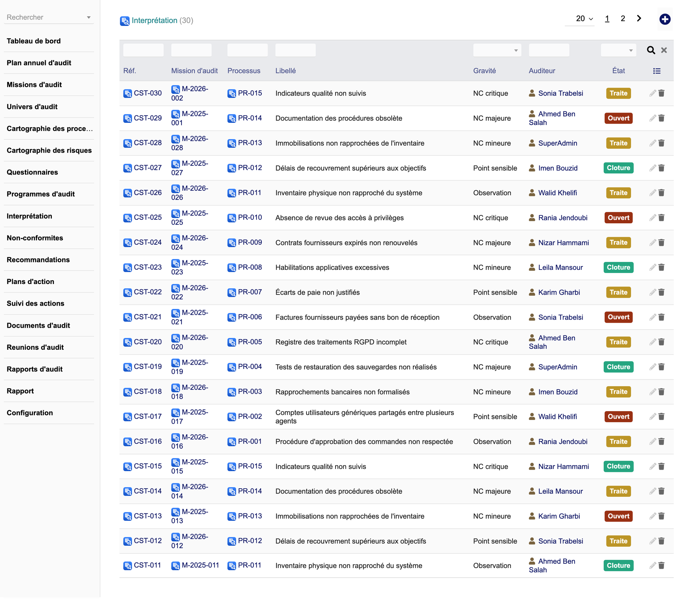Screen dimensions: 691x616
Task: Click edit pencil on CST-023 row
Action: [x=652, y=267]
